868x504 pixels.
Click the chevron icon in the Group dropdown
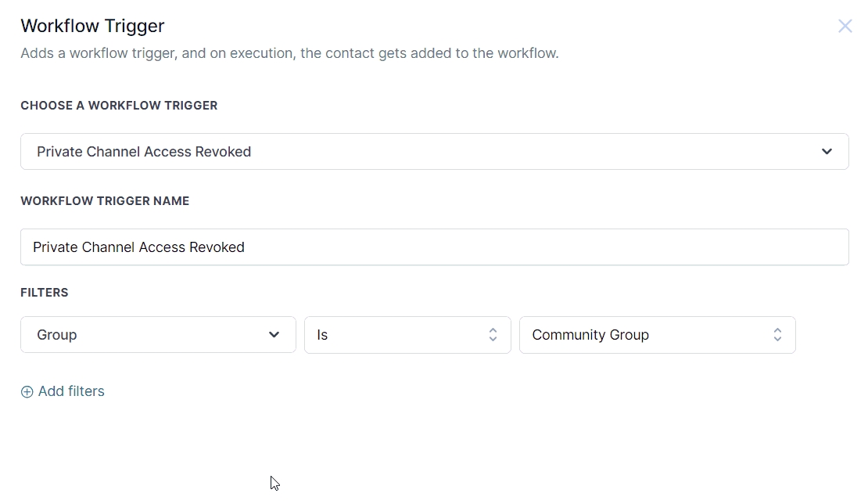tap(274, 335)
